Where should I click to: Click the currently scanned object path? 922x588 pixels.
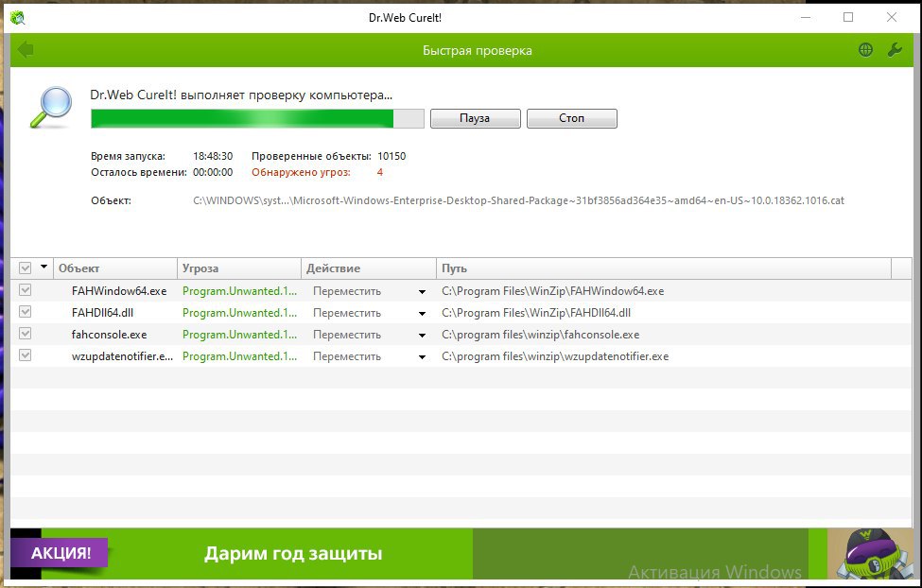pyautogui.click(x=518, y=200)
